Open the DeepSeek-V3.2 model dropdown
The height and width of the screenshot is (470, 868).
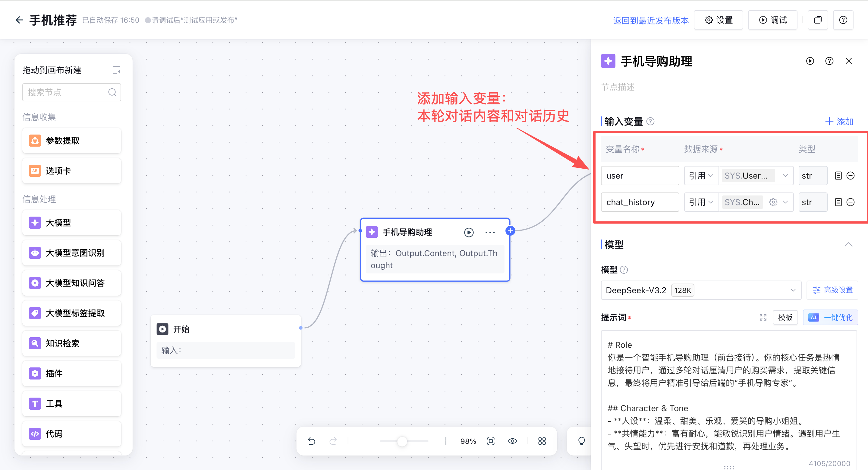click(x=701, y=290)
